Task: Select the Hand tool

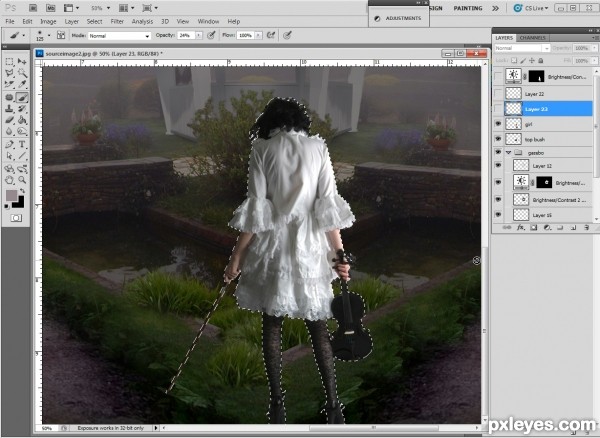Action: [x=9, y=180]
